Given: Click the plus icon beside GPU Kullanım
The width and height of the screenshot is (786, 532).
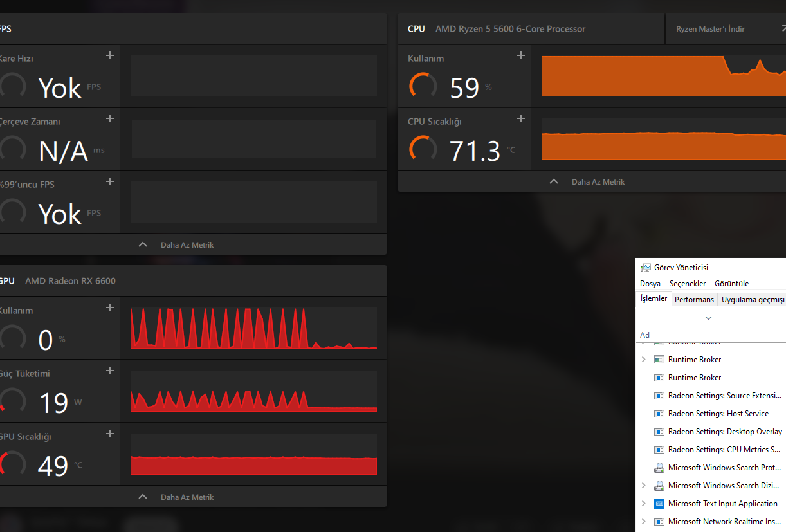Looking at the screenshot, I should point(110,307).
